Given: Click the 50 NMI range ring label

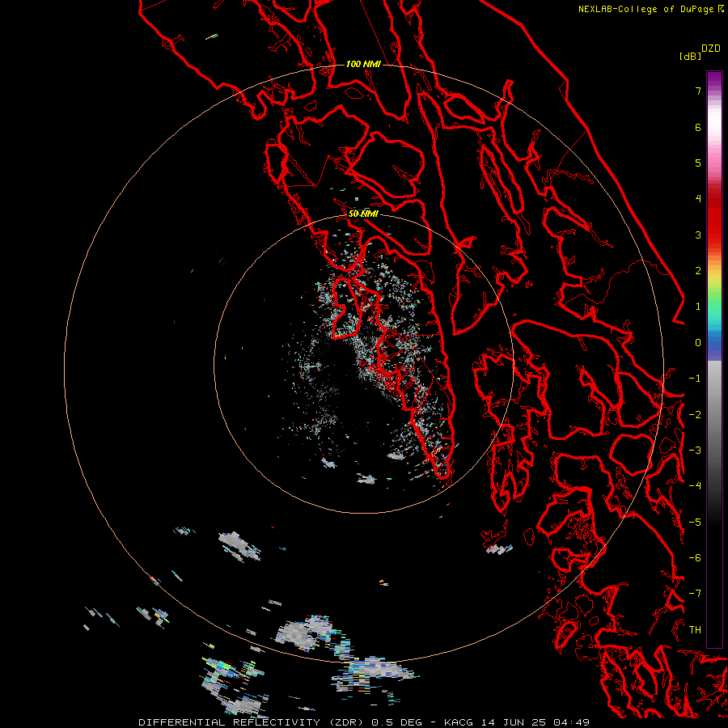Looking at the screenshot, I should tap(363, 214).
